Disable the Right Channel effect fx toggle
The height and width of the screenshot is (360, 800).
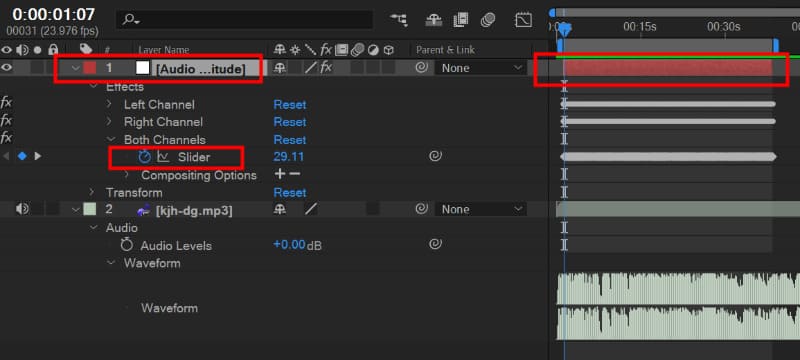[6, 121]
